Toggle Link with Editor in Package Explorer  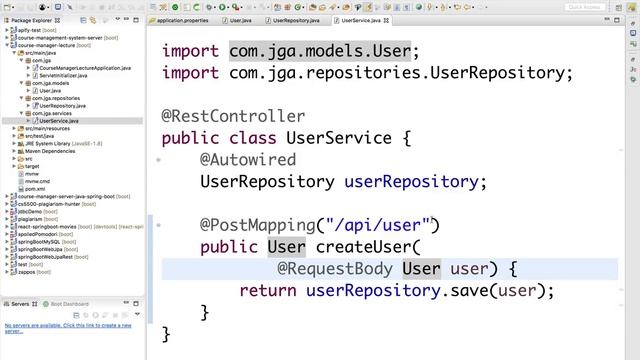tap(93, 20)
